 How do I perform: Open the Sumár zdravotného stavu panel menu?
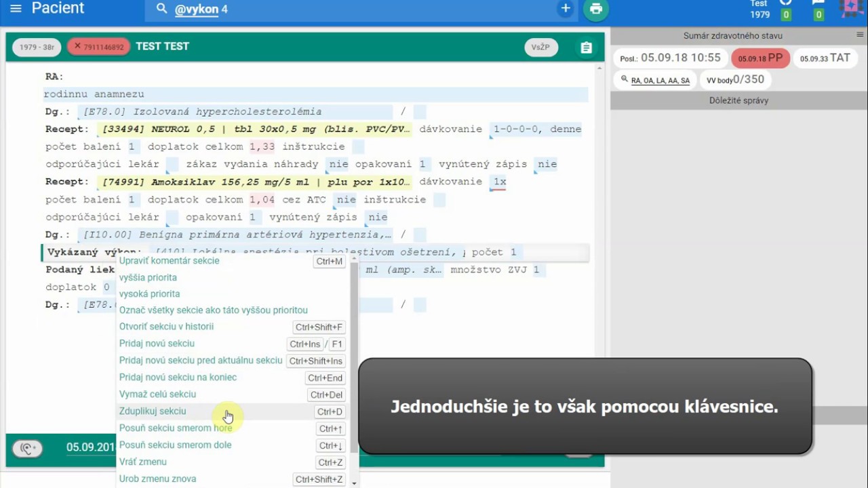[x=860, y=35]
